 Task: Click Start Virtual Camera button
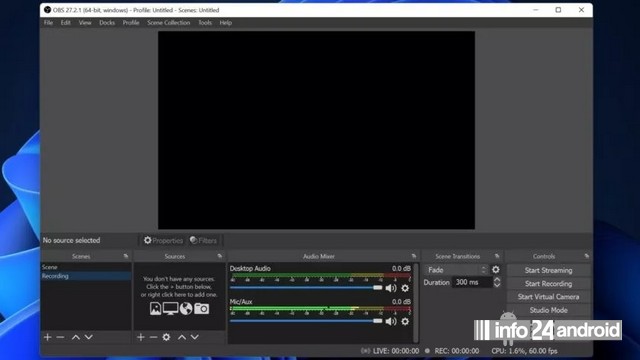(x=548, y=297)
